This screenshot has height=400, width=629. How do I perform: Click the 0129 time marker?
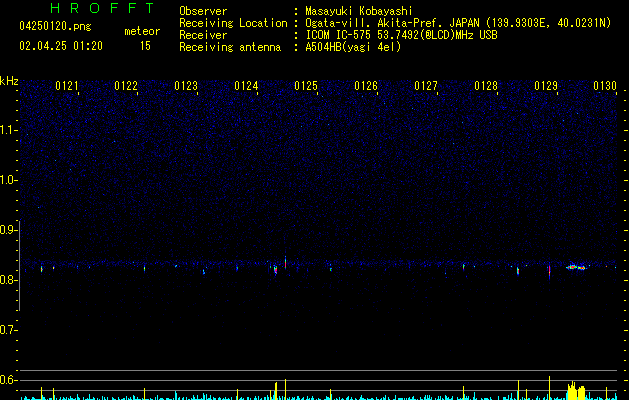pos(546,86)
